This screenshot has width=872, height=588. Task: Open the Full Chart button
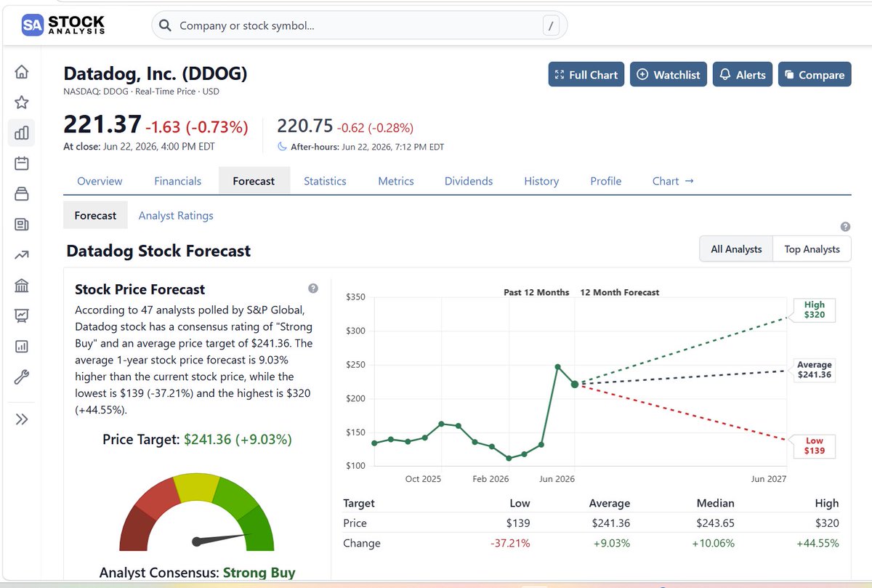click(586, 75)
